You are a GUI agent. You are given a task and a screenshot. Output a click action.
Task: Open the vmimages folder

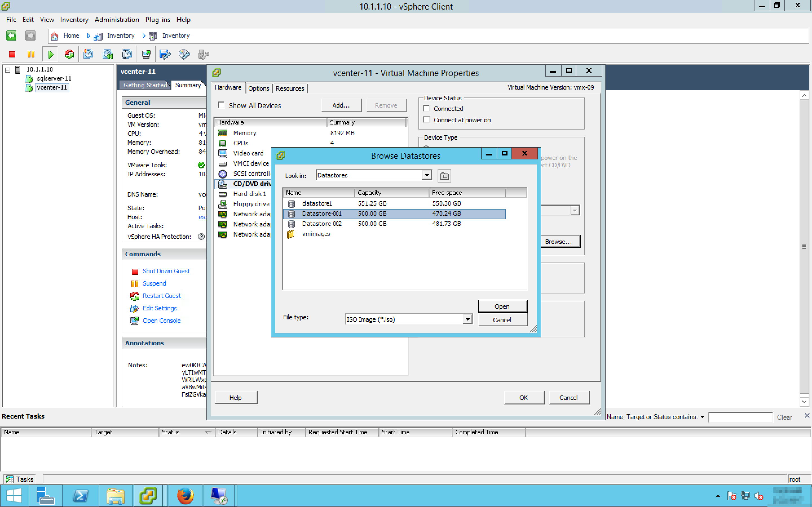[x=315, y=234]
